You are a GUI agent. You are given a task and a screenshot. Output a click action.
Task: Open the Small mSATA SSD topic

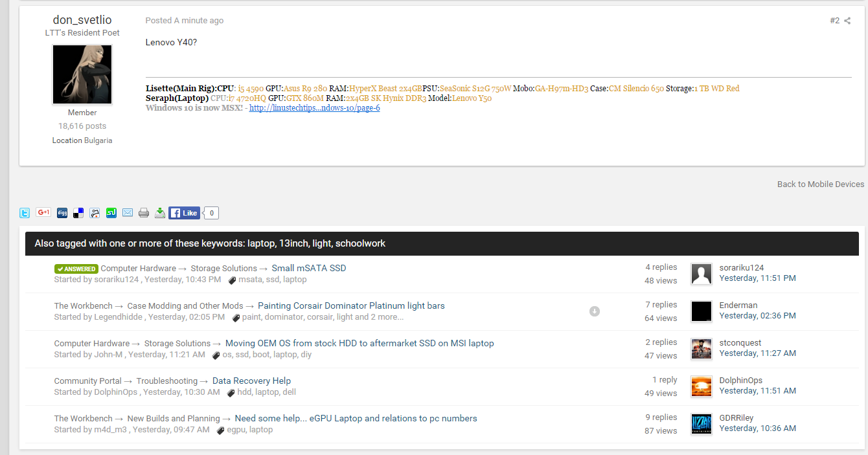(308, 269)
